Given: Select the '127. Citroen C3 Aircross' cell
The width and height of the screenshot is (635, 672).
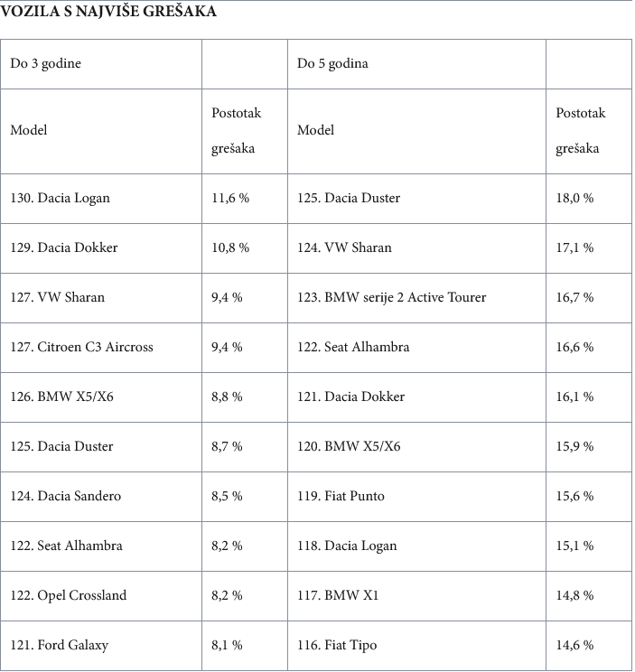Looking at the screenshot, I should click(x=95, y=347).
